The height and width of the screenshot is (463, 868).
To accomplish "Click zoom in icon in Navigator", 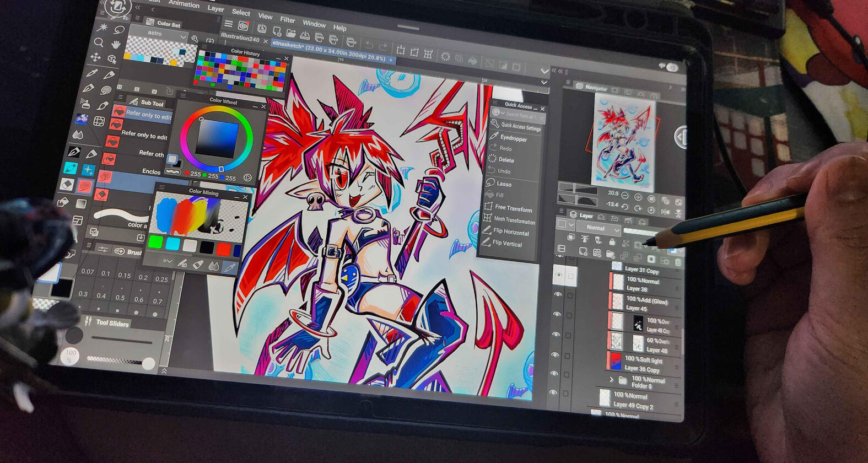I will (638, 197).
